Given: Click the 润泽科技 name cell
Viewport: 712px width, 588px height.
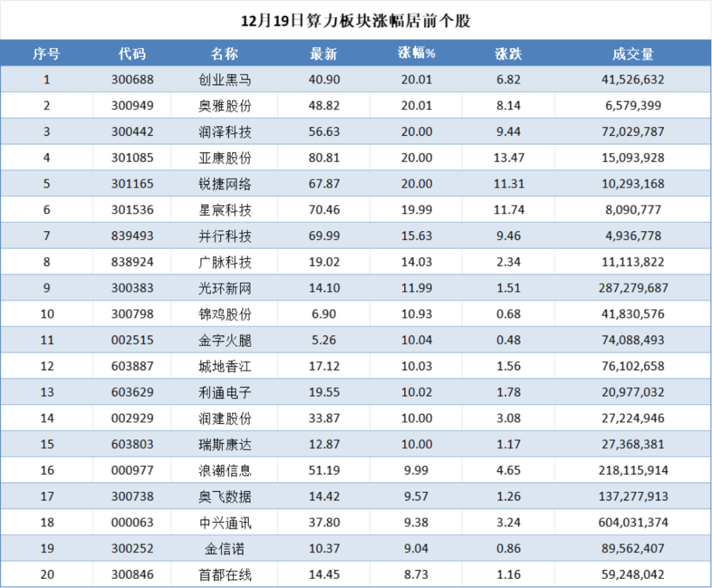Looking at the screenshot, I should pyautogui.click(x=225, y=132).
